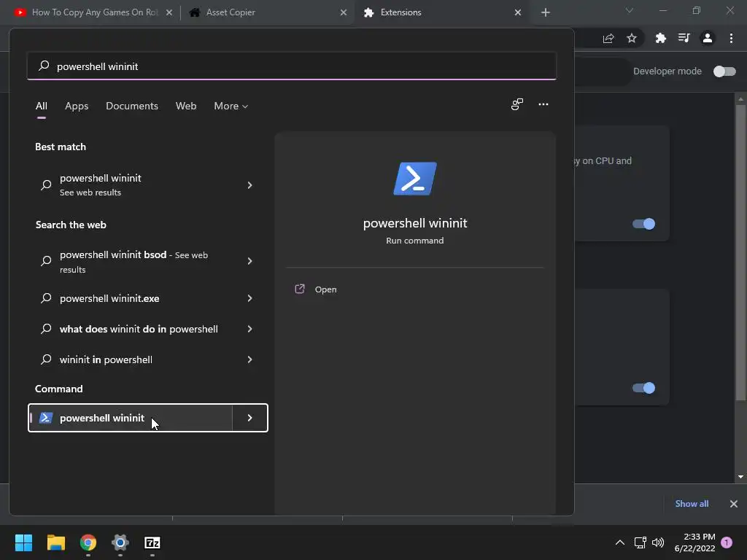747x560 pixels.
Task: Dismiss the downloads bar with X
Action: coord(734,504)
